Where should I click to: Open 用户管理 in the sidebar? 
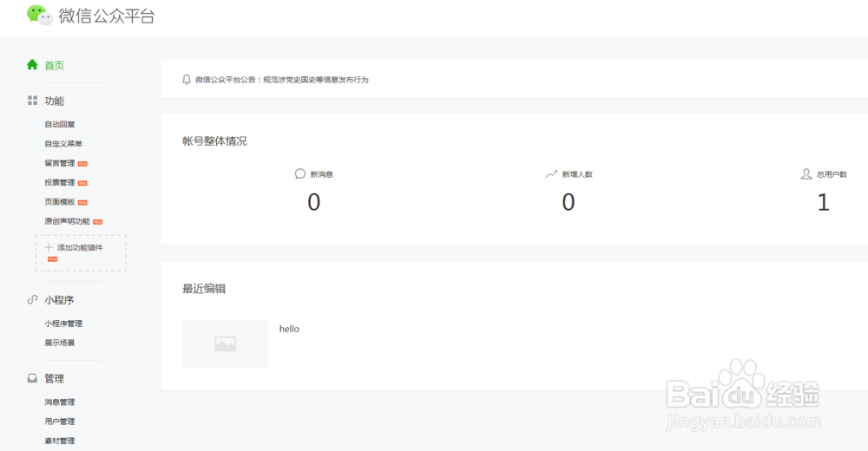pos(60,422)
